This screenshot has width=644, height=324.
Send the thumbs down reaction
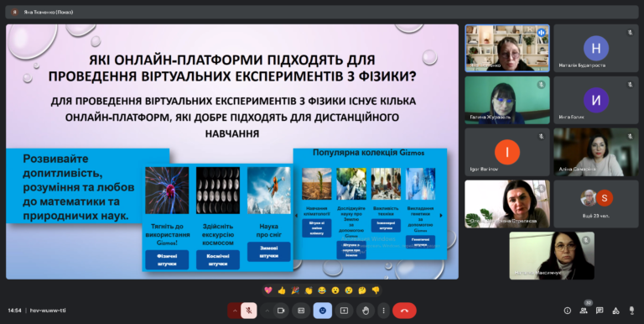click(x=376, y=290)
